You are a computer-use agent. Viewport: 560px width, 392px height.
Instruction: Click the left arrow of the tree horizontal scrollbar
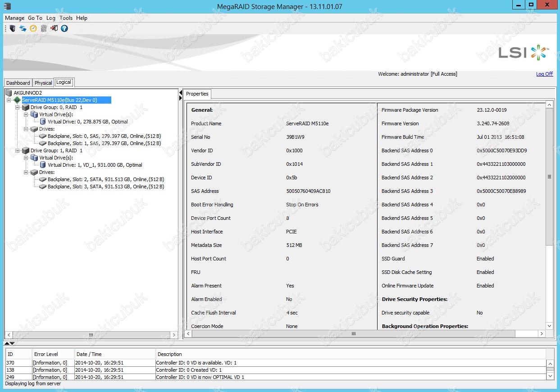(8, 335)
